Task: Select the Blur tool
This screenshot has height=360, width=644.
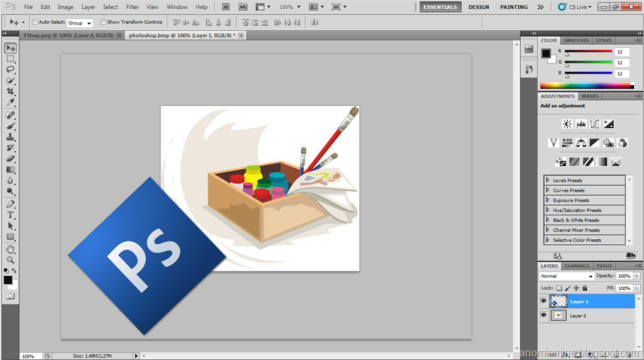Action: [10, 181]
